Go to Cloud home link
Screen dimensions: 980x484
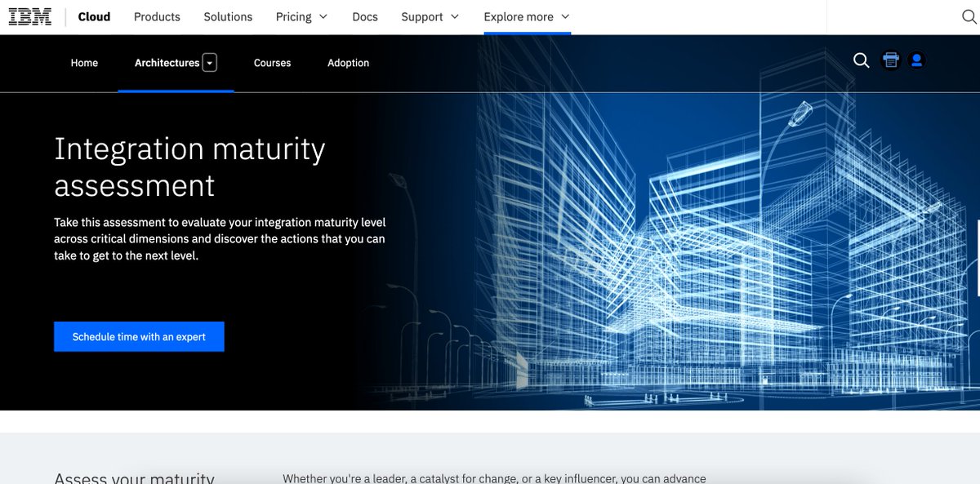pos(94,16)
